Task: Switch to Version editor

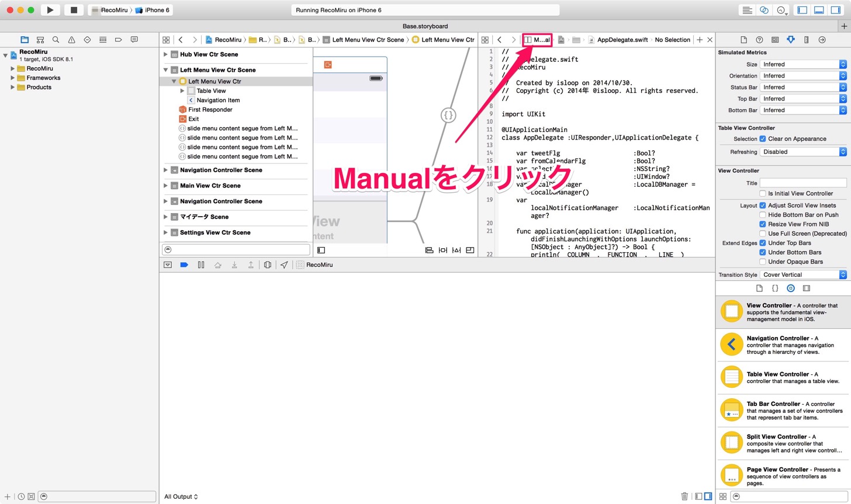Action: pyautogui.click(x=781, y=10)
